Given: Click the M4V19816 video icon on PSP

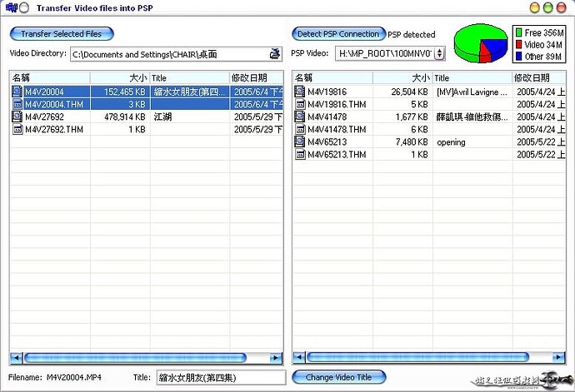Looking at the screenshot, I should (x=300, y=92).
